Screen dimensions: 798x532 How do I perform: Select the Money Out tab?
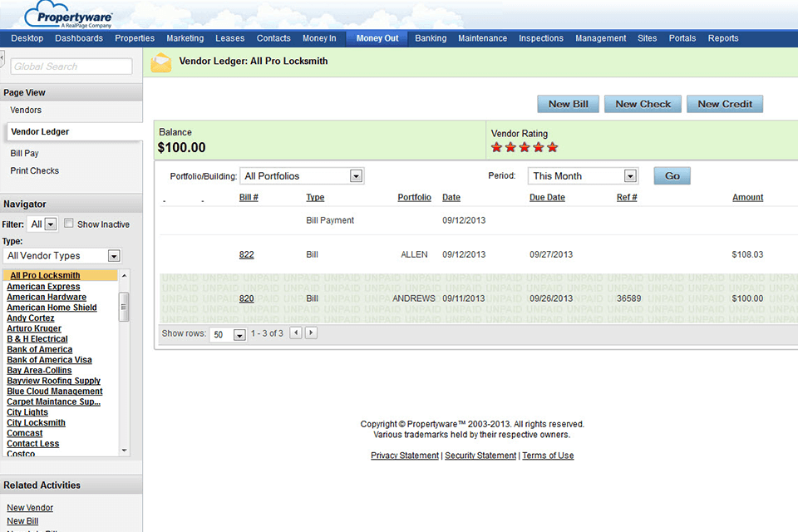(377, 38)
